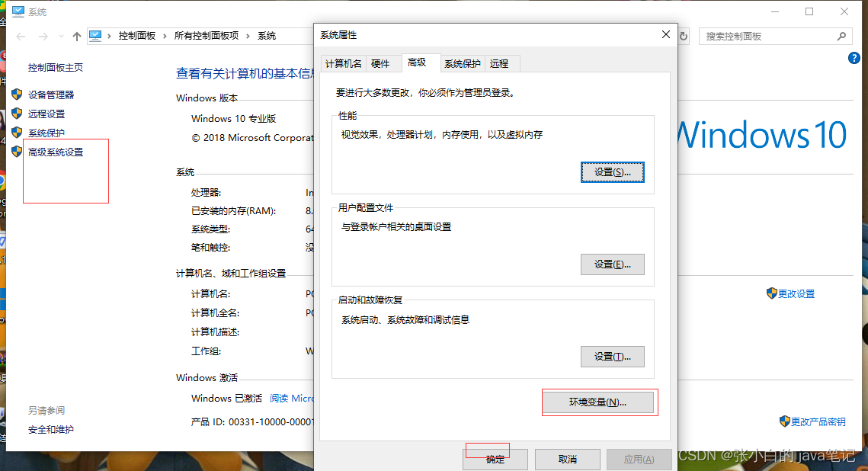The image size is (868, 471).
Task: Open 设备管理器 link
Action: click(51, 95)
